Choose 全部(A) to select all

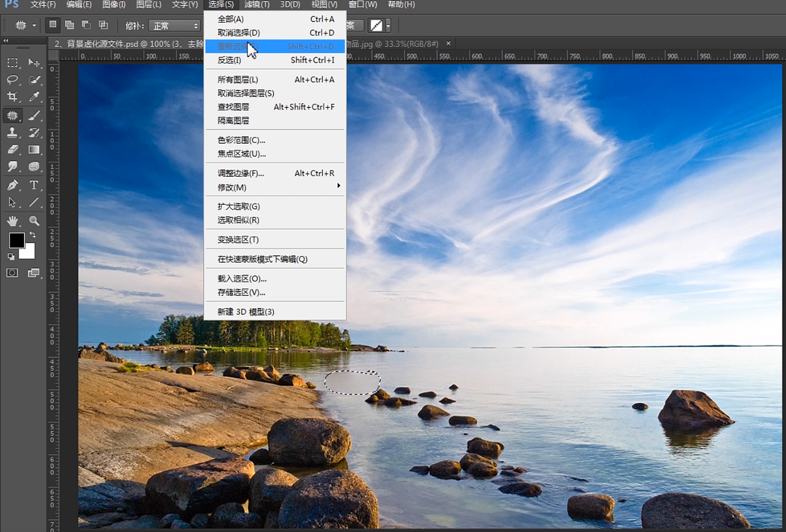[275, 19]
